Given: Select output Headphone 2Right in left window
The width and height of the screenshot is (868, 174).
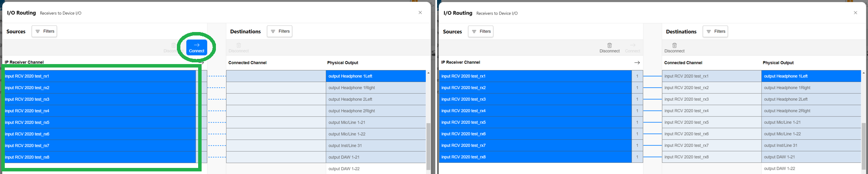Looking at the screenshot, I should coord(375,111).
